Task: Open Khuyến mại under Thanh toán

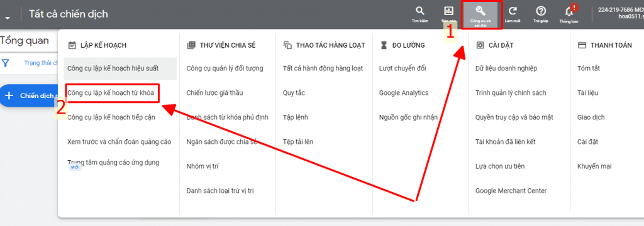Action: (x=594, y=166)
